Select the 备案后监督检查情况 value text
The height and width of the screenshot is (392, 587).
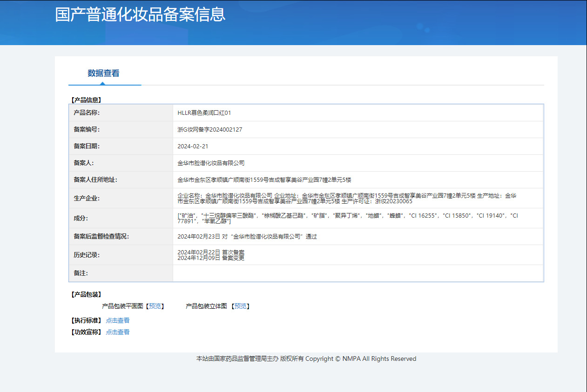pyautogui.click(x=247, y=237)
